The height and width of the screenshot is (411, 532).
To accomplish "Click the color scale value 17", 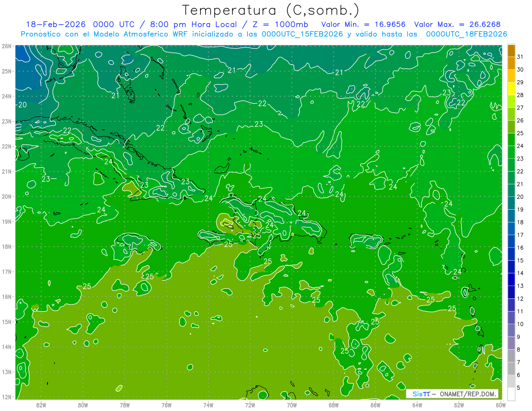I will coord(520,235).
